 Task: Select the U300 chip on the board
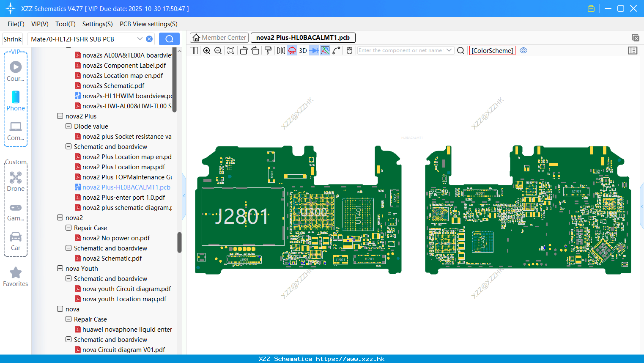[x=313, y=212]
